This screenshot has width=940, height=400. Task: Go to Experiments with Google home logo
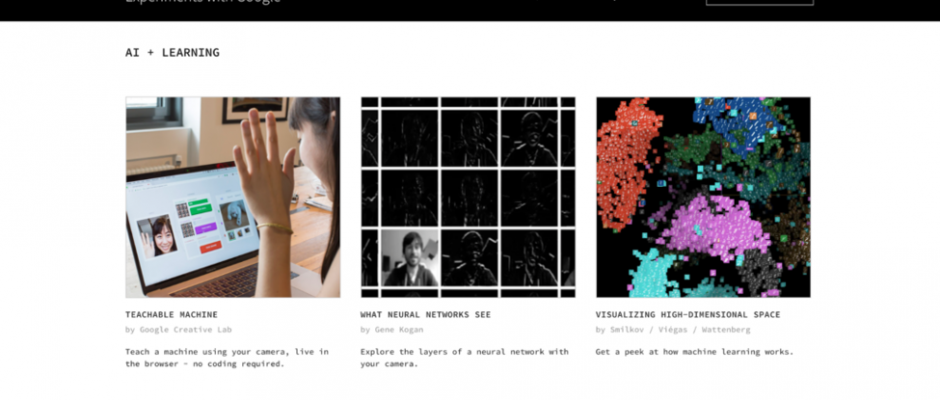[x=203, y=2]
